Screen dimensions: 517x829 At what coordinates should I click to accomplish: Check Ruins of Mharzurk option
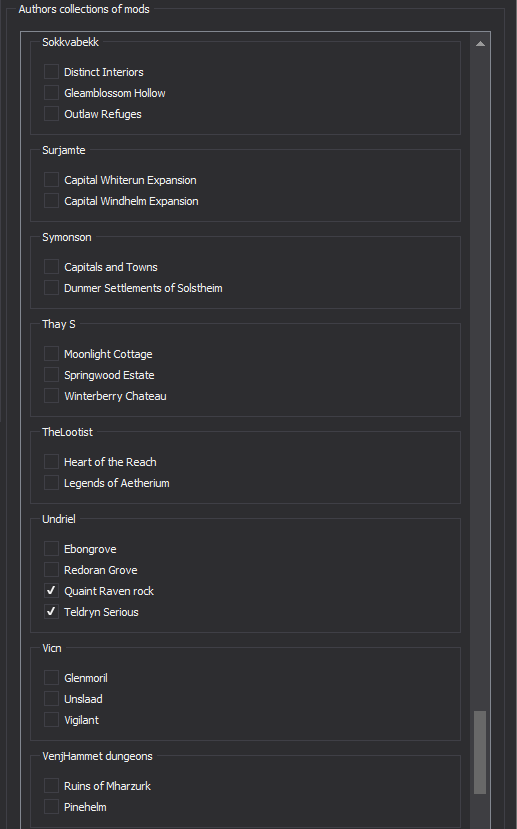[51, 786]
